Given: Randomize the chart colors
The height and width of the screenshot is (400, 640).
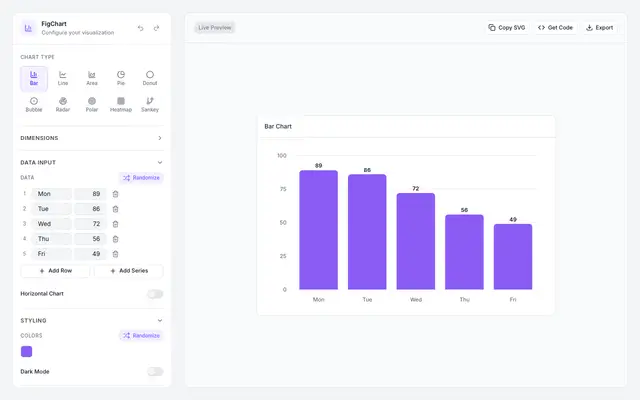Looking at the screenshot, I should pyautogui.click(x=141, y=336).
